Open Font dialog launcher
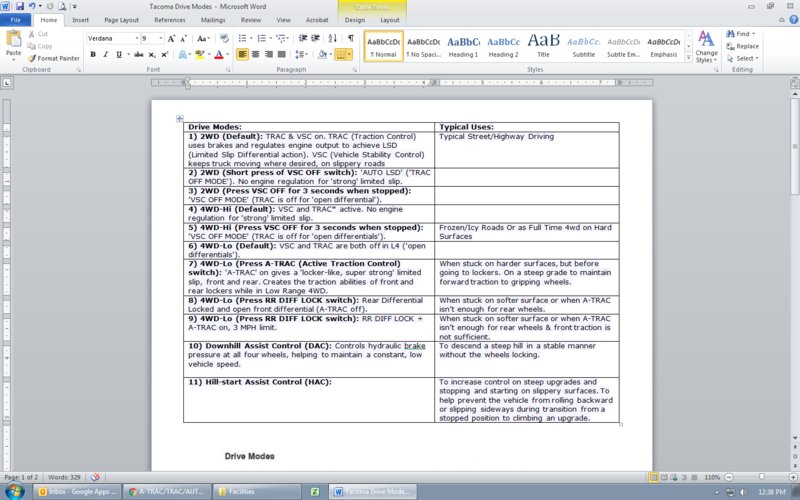 [x=228, y=69]
